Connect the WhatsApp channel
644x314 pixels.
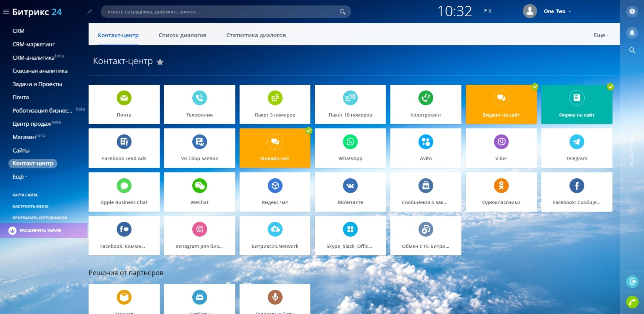pos(350,148)
